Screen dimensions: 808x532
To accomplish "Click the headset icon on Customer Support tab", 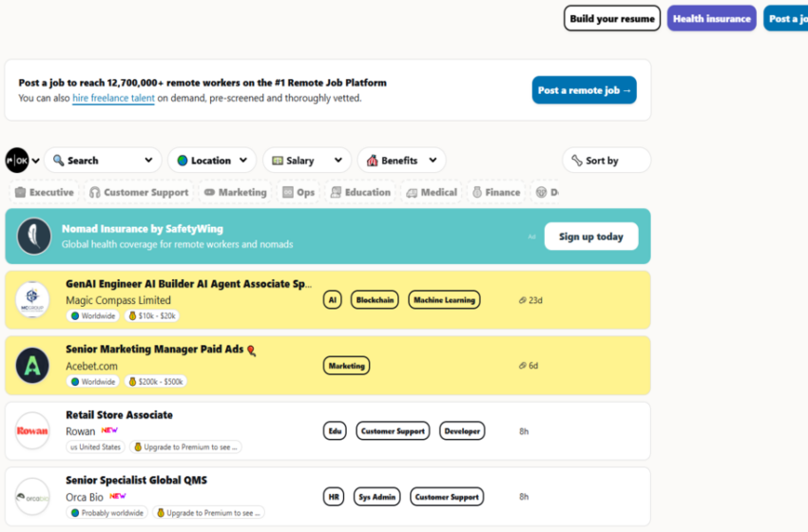I will coord(95,192).
